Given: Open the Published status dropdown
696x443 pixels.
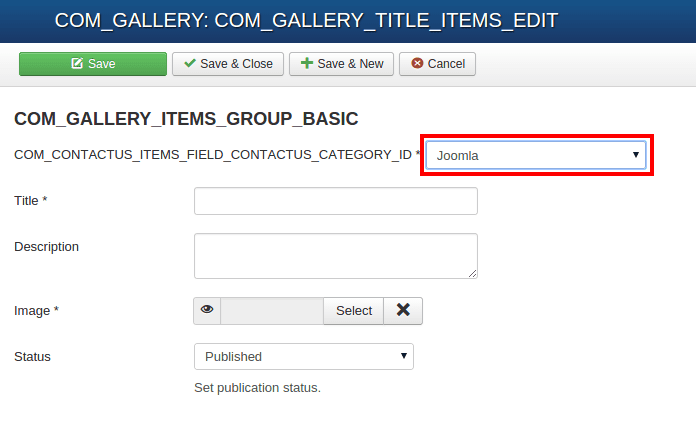Looking at the screenshot, I should click(304, 356).
